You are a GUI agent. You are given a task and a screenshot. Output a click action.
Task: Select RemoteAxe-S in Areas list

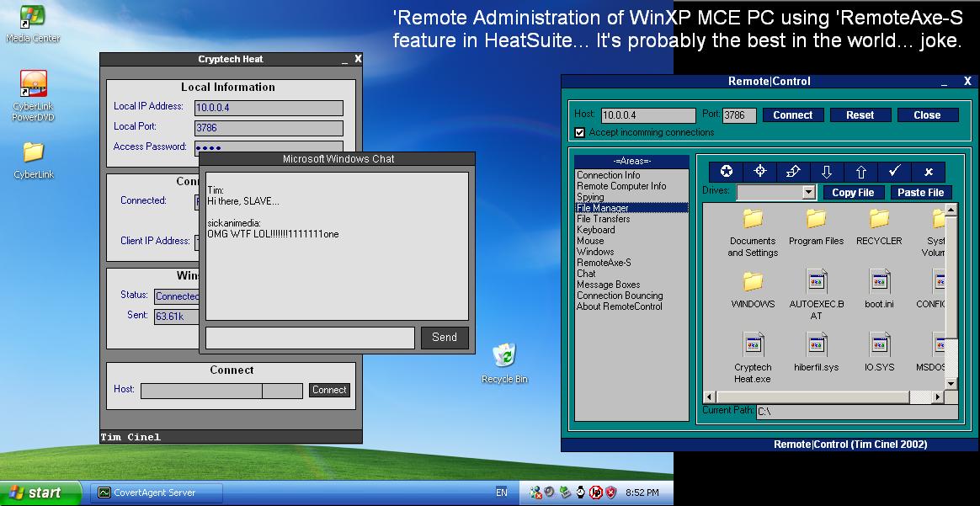604,263
